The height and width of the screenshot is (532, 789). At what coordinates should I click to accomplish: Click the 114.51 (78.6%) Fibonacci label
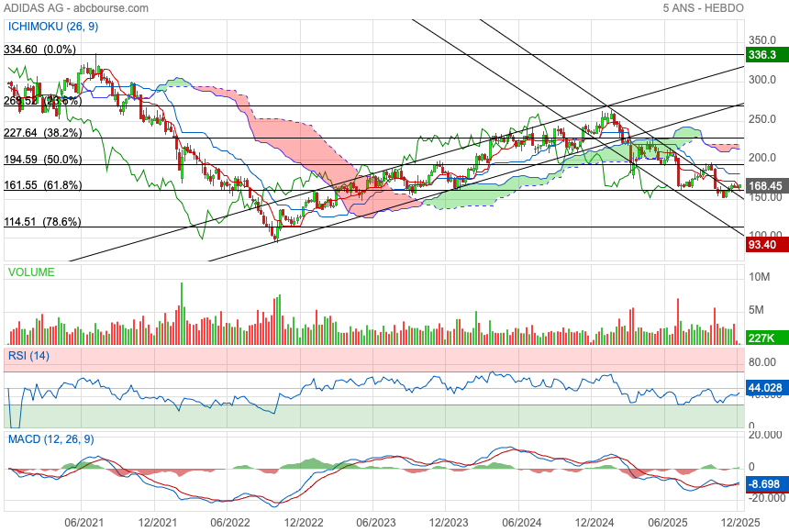(42, 222)
